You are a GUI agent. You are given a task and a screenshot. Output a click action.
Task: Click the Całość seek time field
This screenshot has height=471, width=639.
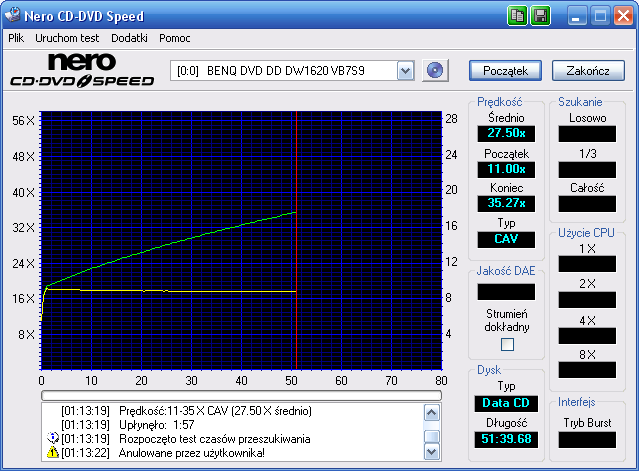(x=587, y=204)
